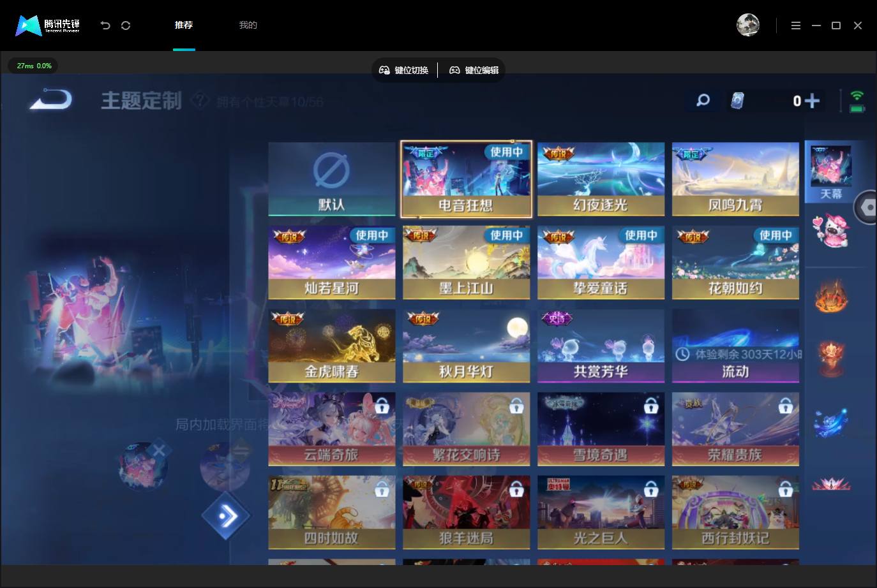The image size is (877, 588).
Task: Open the user avatar profile
Action: [748, 25]
